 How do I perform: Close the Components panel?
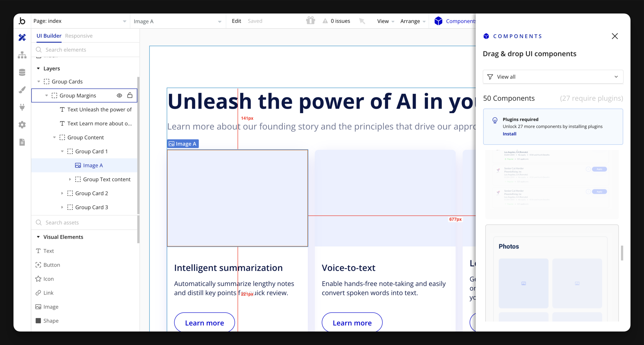[x=615, y=36]
